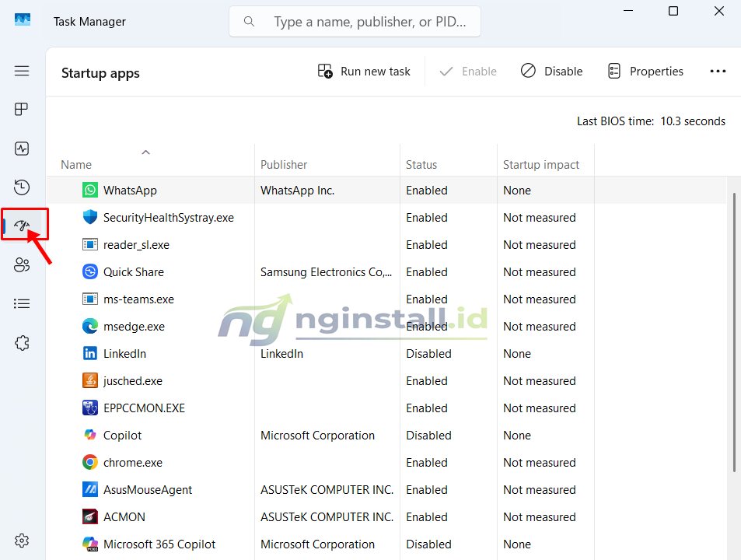Click the vertical scrollbar thumb

point(734,332)
